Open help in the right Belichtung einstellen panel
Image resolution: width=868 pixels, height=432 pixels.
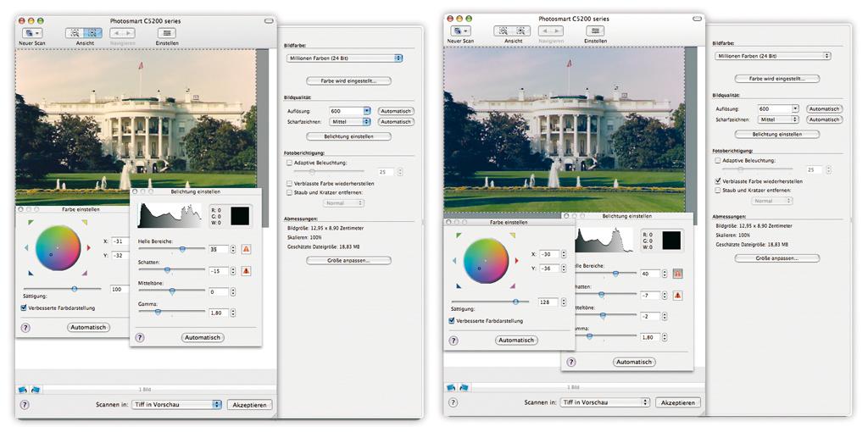click(x=570, y=362)
